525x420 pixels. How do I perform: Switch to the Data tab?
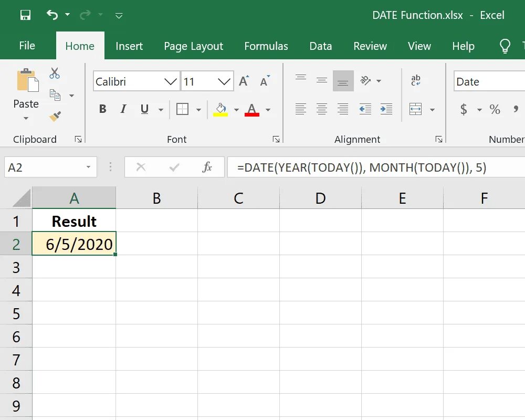pyautogui.click(x=321, y=46)
